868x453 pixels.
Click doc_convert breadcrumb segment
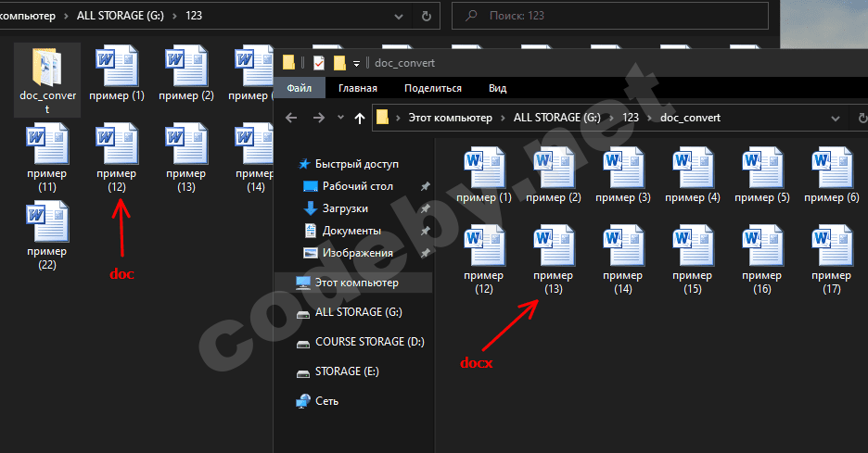690,118
